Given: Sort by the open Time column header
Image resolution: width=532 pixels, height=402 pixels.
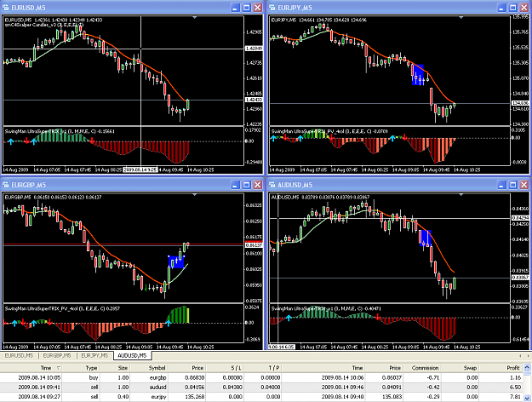Looking at the screenshot, I should pyautogui.click(x=31, y=368).
